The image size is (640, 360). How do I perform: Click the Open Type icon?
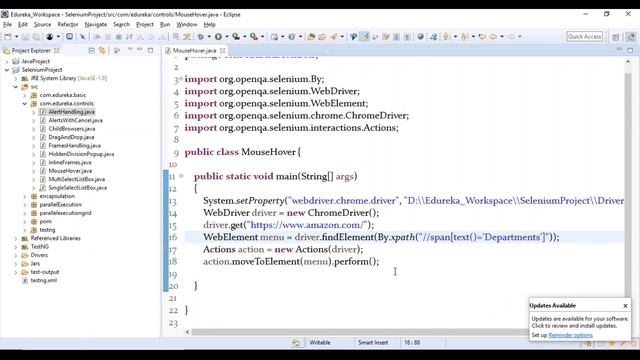click(311, 37)
